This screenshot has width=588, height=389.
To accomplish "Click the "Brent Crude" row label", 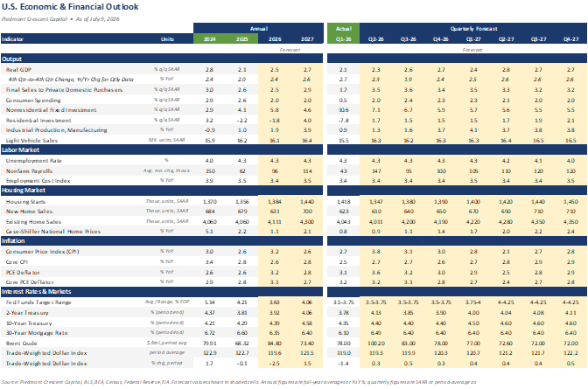I will [x=21, y=344].
